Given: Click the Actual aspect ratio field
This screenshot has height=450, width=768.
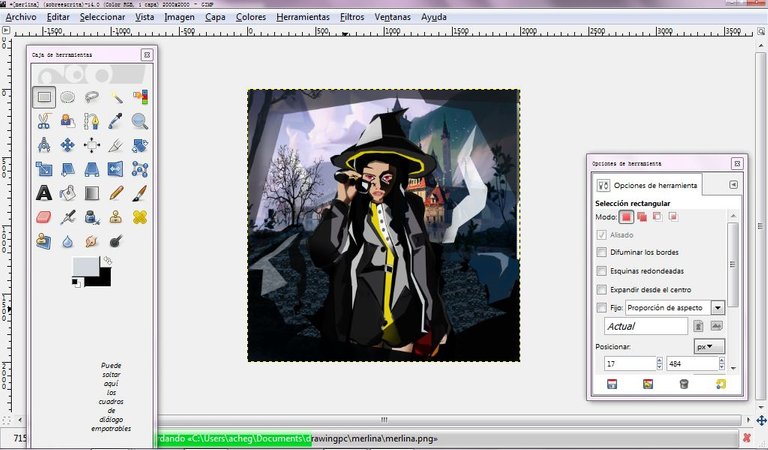Looking at the screenshot, I should point(646,326).
